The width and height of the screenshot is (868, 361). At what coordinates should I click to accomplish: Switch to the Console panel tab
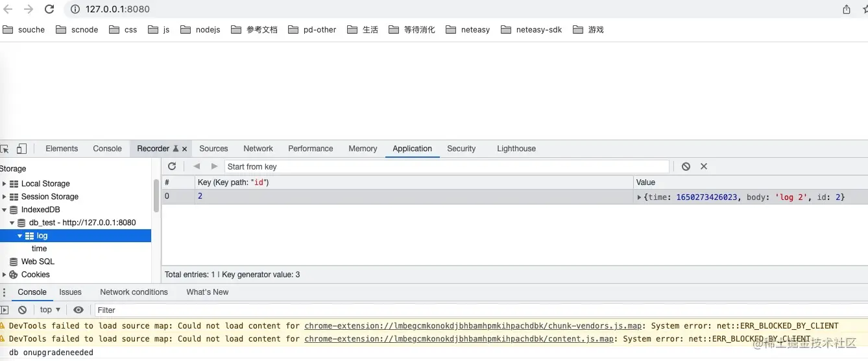point(108,149)
